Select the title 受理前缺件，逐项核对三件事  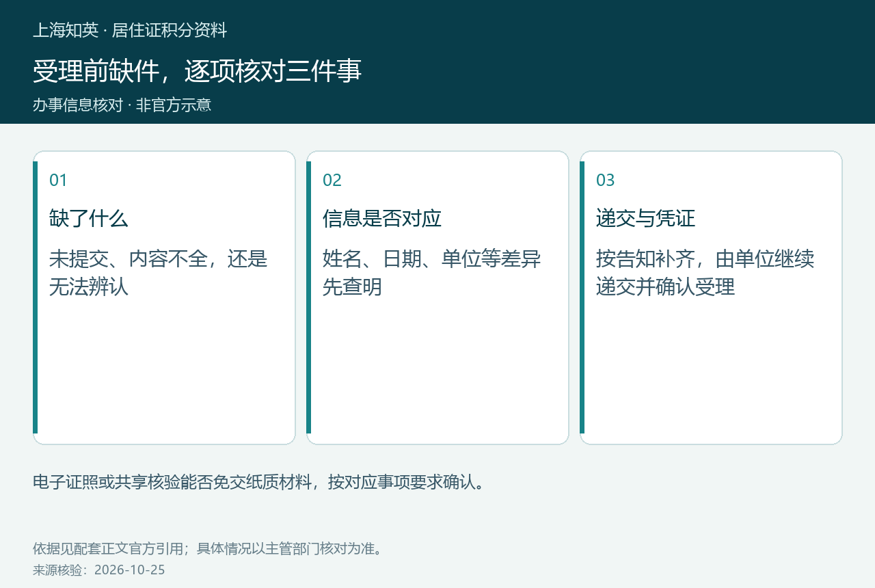click(x=197, y=71)
